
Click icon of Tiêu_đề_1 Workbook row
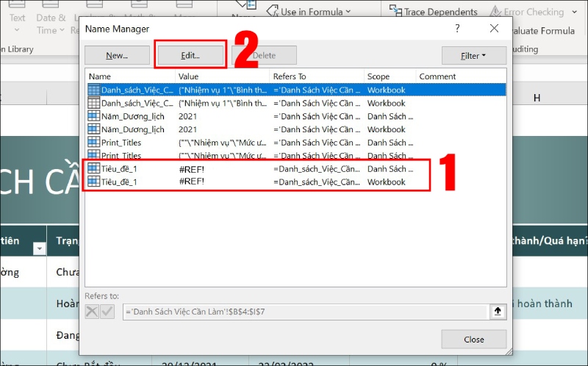click(94, 182)
